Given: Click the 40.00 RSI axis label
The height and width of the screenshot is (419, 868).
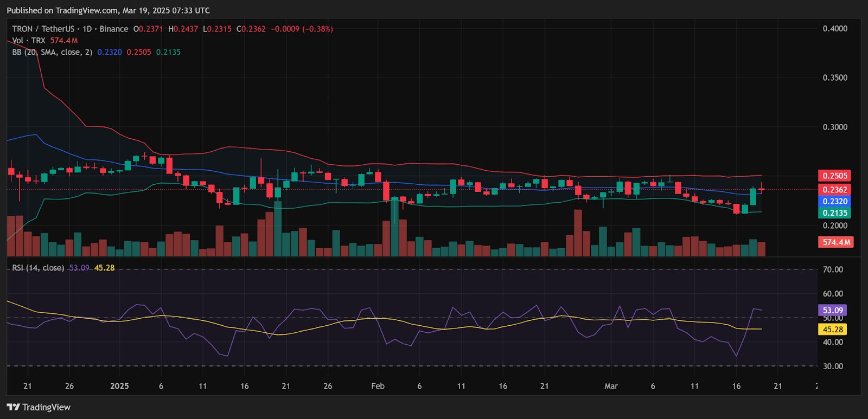Looking at the screenshot, I should point(833,342).
